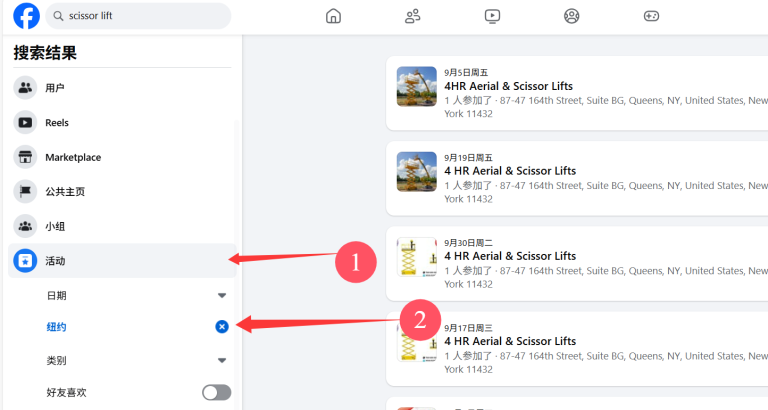Screen dimensions: 768x410
Task: Filter results by Marketplace
Action: (122, 157)
